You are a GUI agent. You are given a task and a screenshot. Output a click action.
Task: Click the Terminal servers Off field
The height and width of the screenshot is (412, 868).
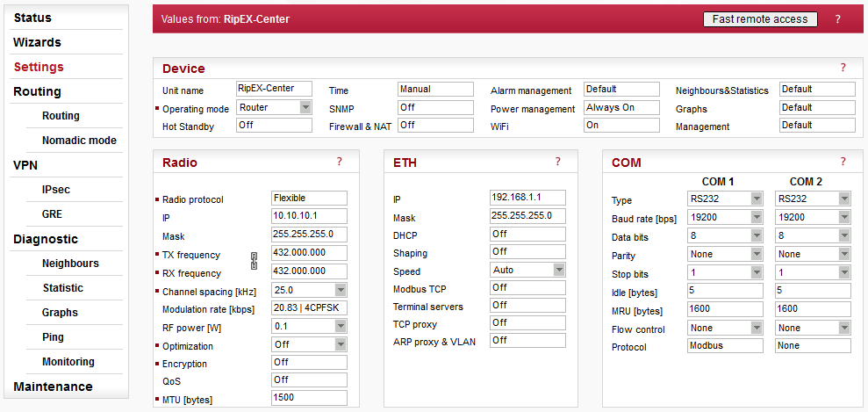(x=528, y=305)
